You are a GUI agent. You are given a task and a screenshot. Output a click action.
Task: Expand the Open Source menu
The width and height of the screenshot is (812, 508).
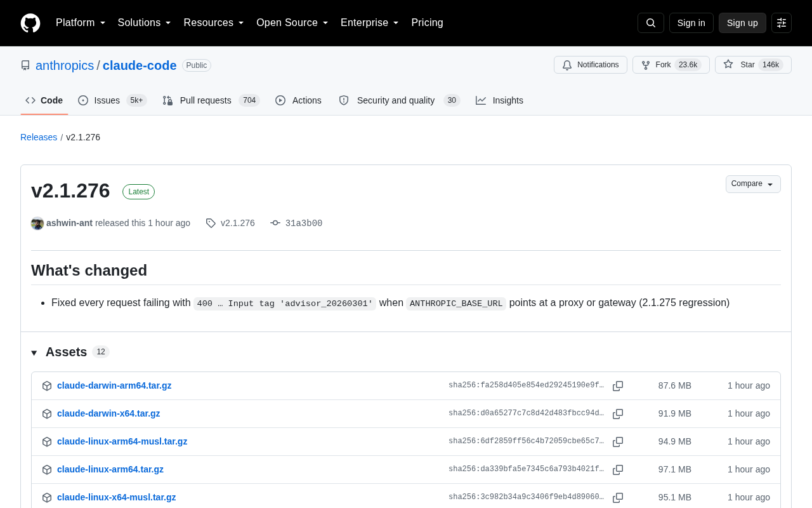[x=292, y=23]
